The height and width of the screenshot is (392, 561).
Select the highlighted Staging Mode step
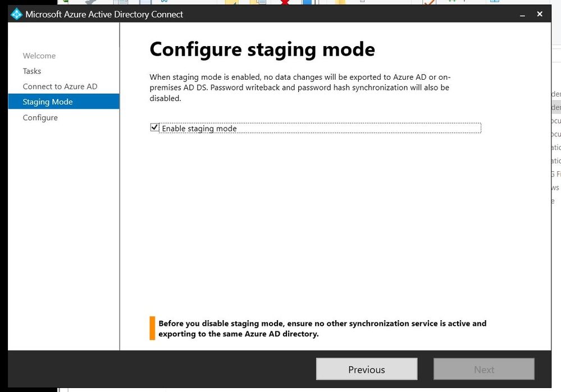click(48, 102)
